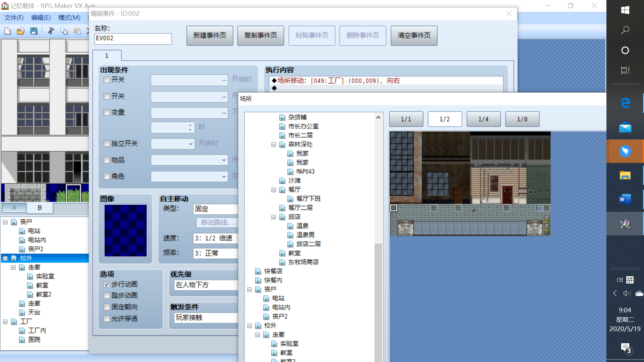Click the Copy toolbar icon
This screenshot has width=644, height=362.
point(64,31)
